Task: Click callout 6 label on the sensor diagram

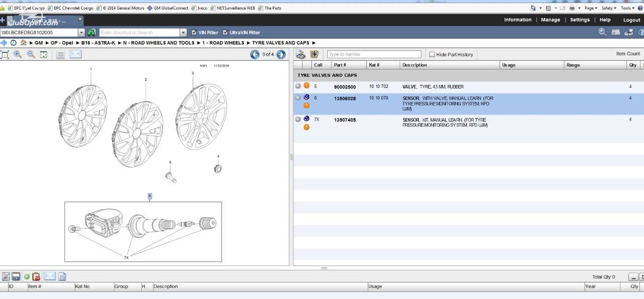Action: click(x=149, y=196)
